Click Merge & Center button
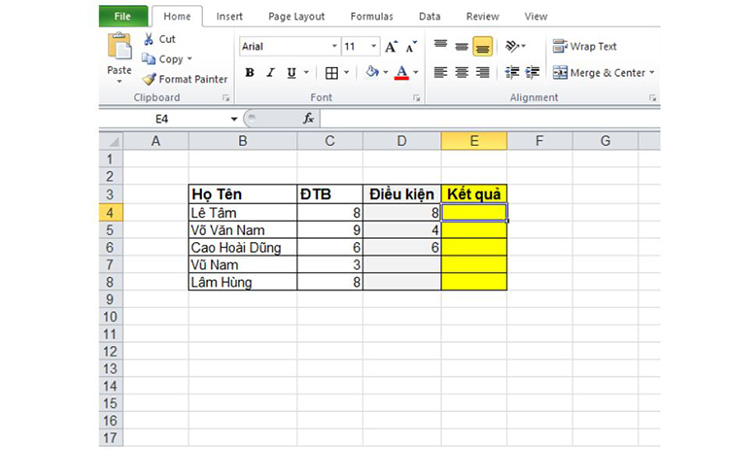 point(599,73)
